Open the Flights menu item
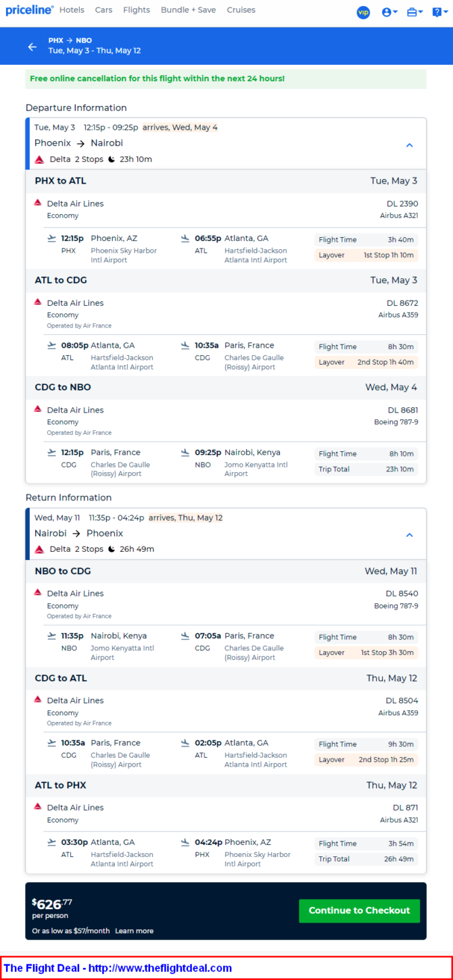This screenshot has width=453, height=980. pyautogui.click(x=137, y=10)
